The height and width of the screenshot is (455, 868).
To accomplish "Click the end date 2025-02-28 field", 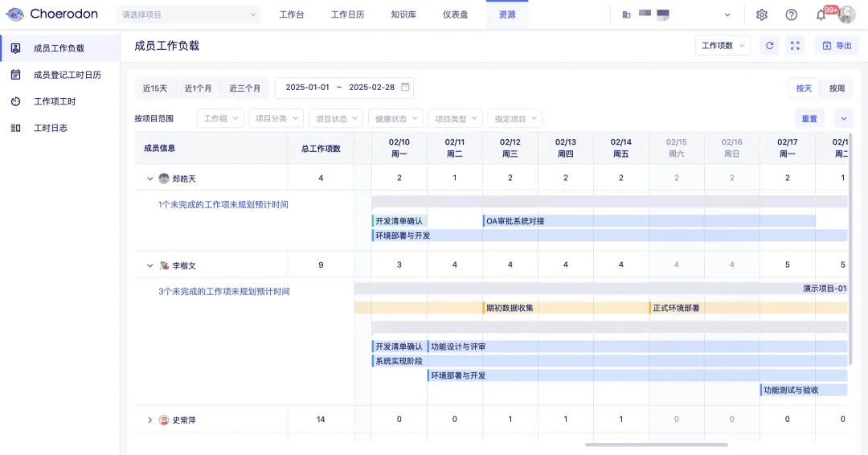I will [x=371, y=87].
